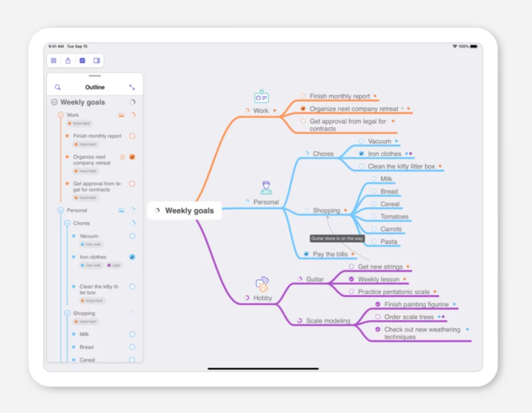Collapse Personal branch in outline
The image size is (532, 413).
pos(61,210)
